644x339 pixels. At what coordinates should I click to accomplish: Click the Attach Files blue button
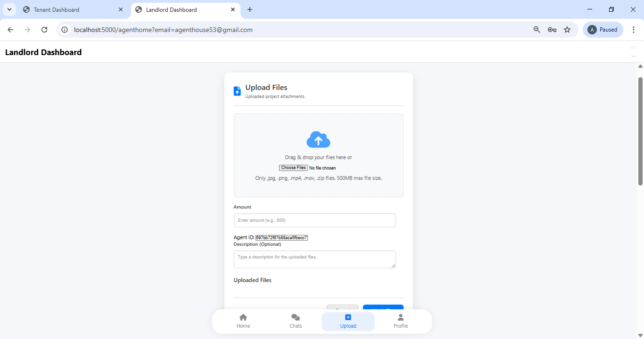click(383, 310)
